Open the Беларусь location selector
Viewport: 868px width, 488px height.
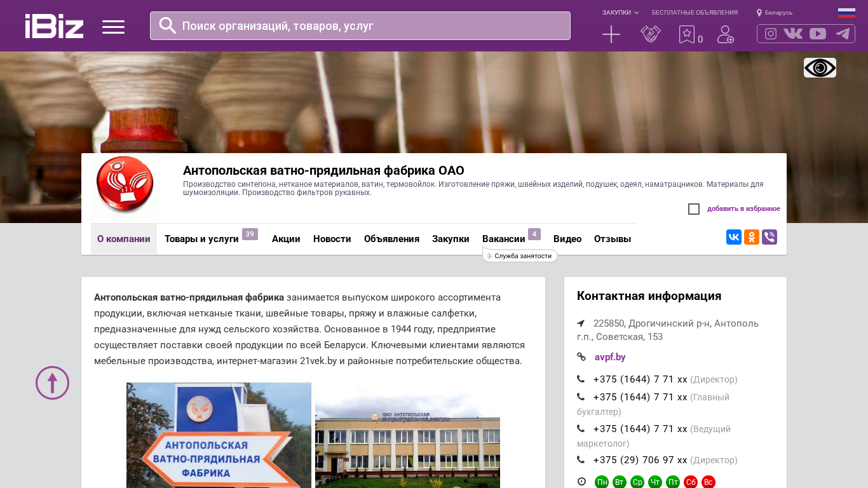point(775,13)
